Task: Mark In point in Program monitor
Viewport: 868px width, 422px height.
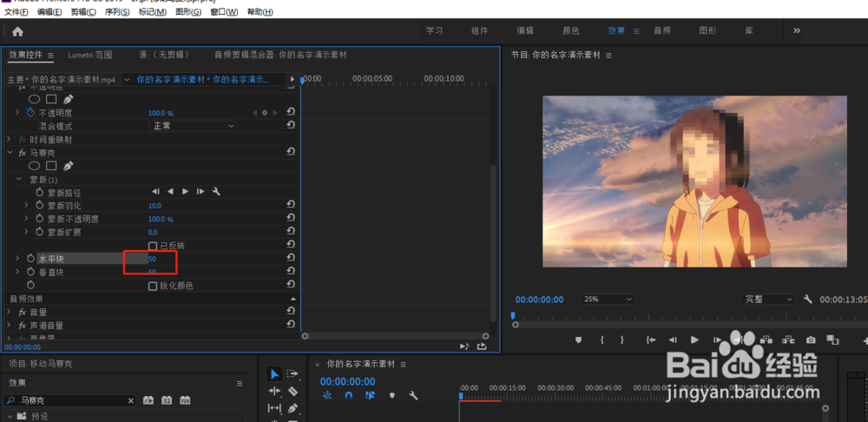Action: click(x=602, y=340)
